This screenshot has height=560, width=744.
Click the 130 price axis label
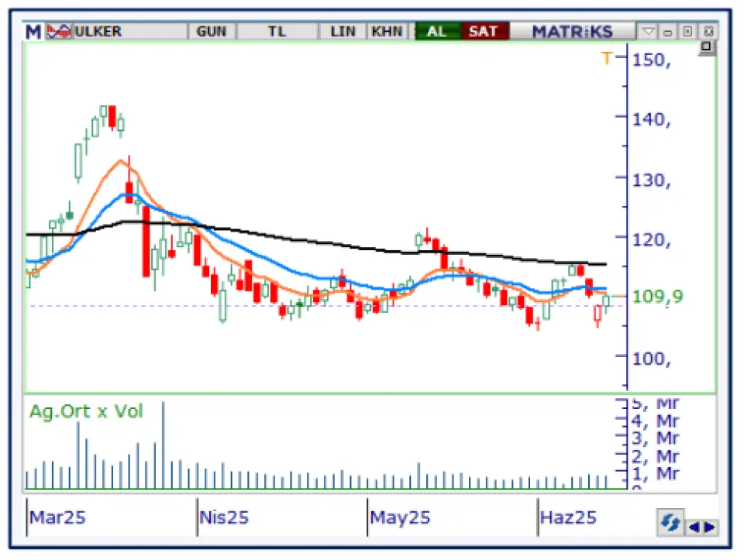tap(652, 180)
